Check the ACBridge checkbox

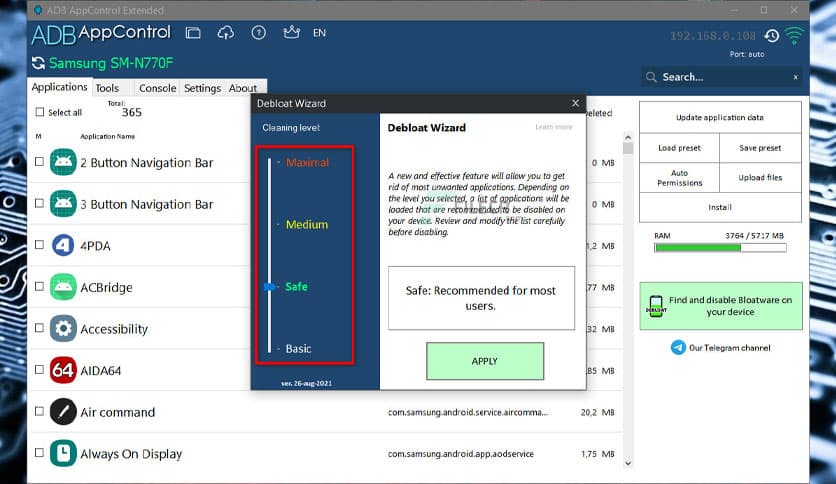click(x=39, y=286)
